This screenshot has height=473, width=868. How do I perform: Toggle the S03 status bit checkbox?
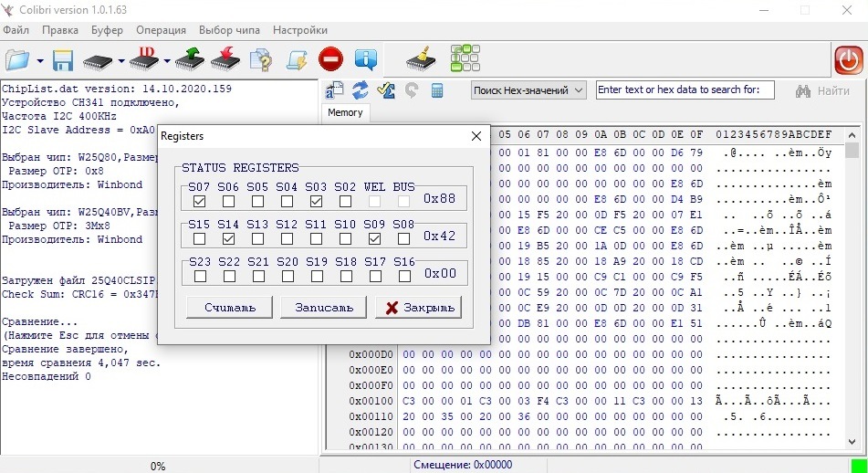(x=316, y=202)
